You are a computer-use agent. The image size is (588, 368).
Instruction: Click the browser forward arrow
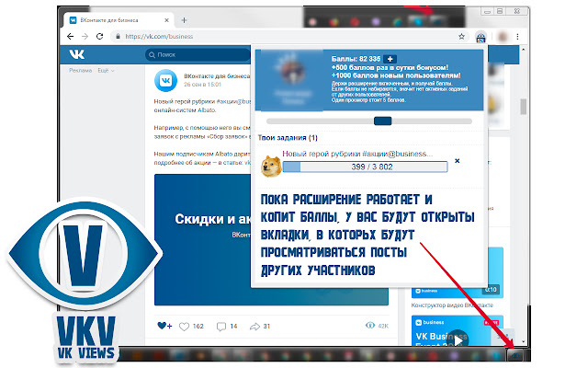pos(85,37)
